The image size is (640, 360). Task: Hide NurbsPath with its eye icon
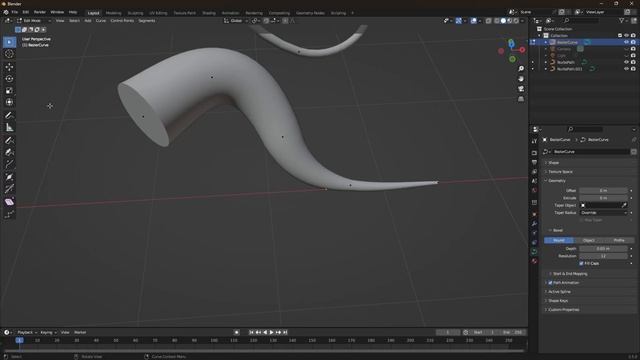(626, 62)
